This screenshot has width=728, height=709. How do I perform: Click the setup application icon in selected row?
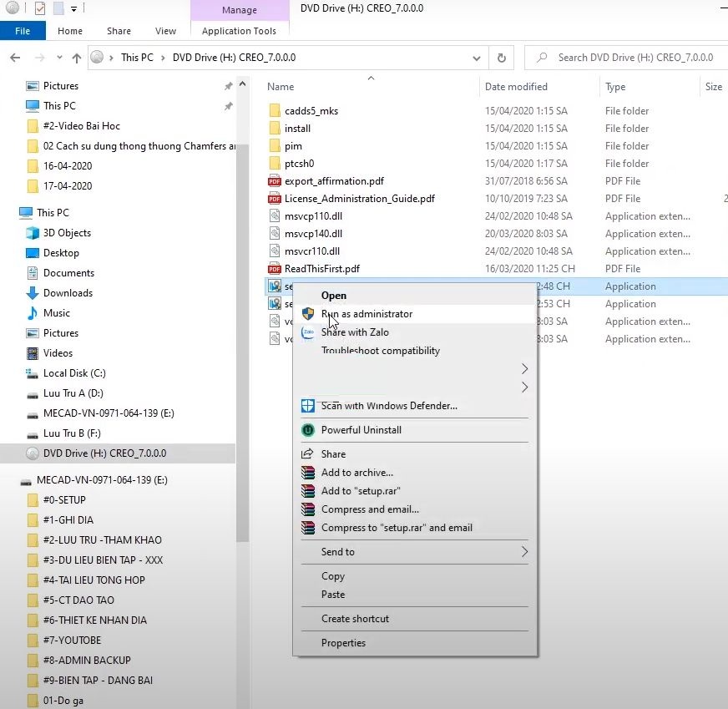click(x=275, y=286)
